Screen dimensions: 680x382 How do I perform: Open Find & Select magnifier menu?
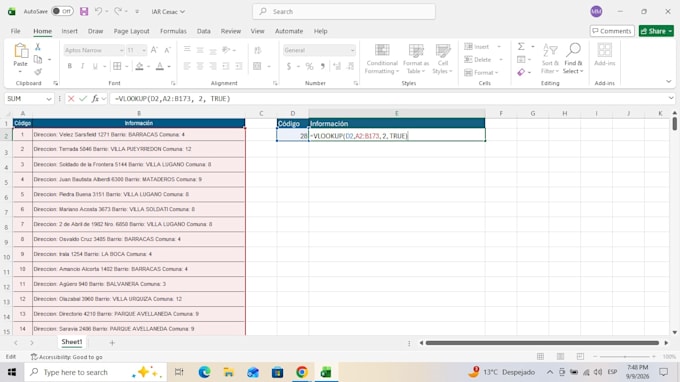[x=573, y=59]
